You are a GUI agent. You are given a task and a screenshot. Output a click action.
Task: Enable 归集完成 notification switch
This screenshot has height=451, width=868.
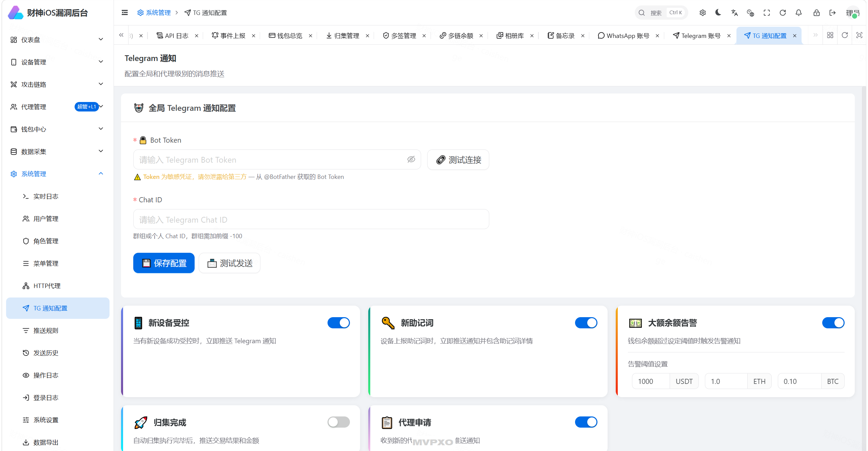click(x=338, y=422)
